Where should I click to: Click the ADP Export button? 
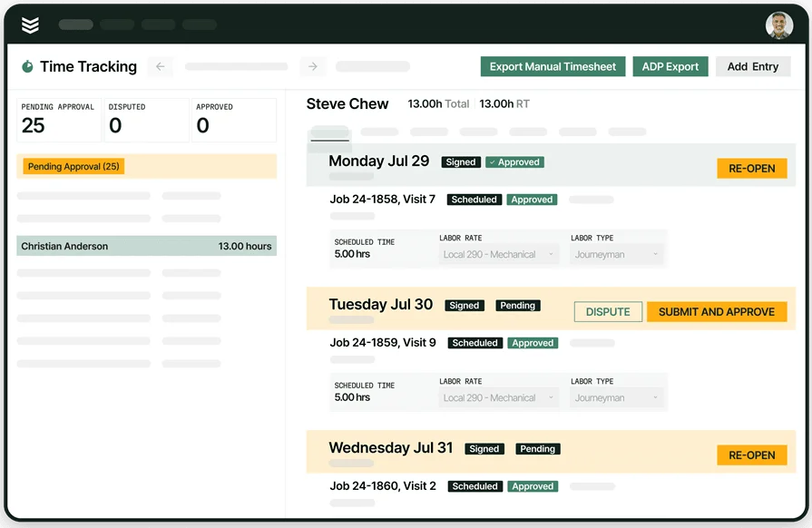(x=670, y=66)
